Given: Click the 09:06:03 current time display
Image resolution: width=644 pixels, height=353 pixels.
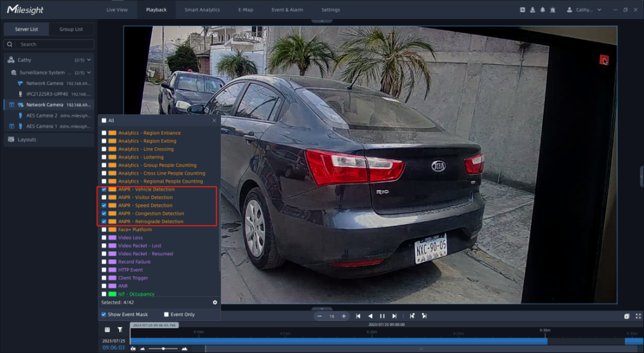Looking at the screenshot, I should pyautogui.click(x=113, y=348).
